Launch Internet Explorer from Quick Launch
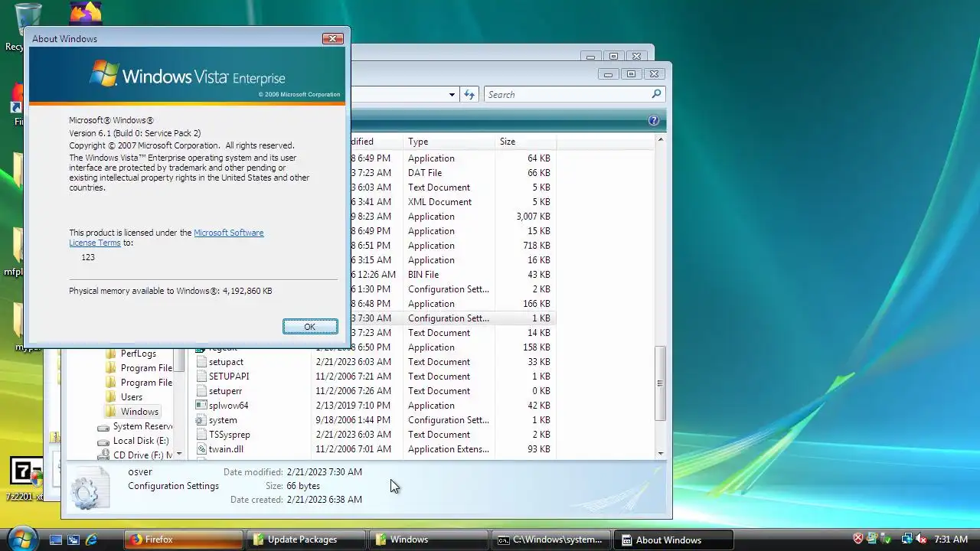Screen dimensions: 980x551 click(91, 540)
